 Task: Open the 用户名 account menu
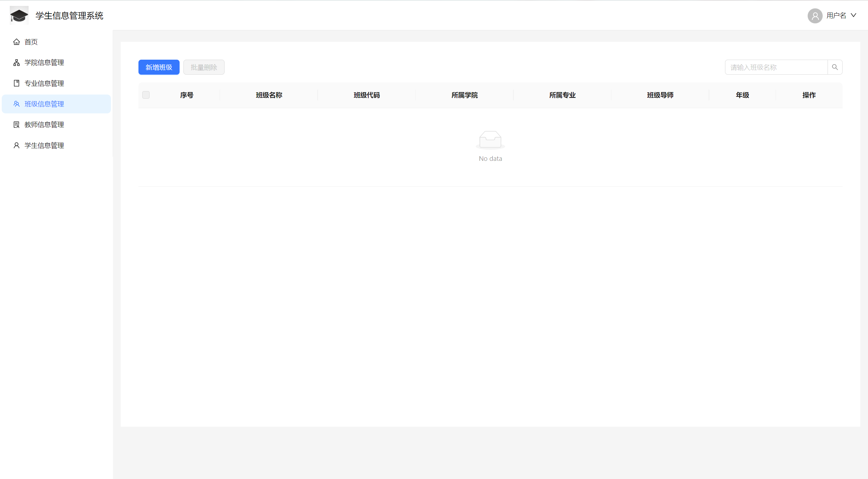836,16
